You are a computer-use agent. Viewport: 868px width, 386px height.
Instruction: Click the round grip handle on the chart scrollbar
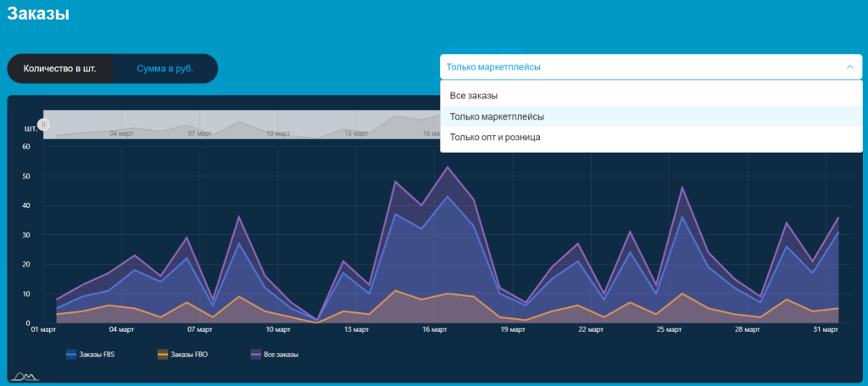coord(44,125)
